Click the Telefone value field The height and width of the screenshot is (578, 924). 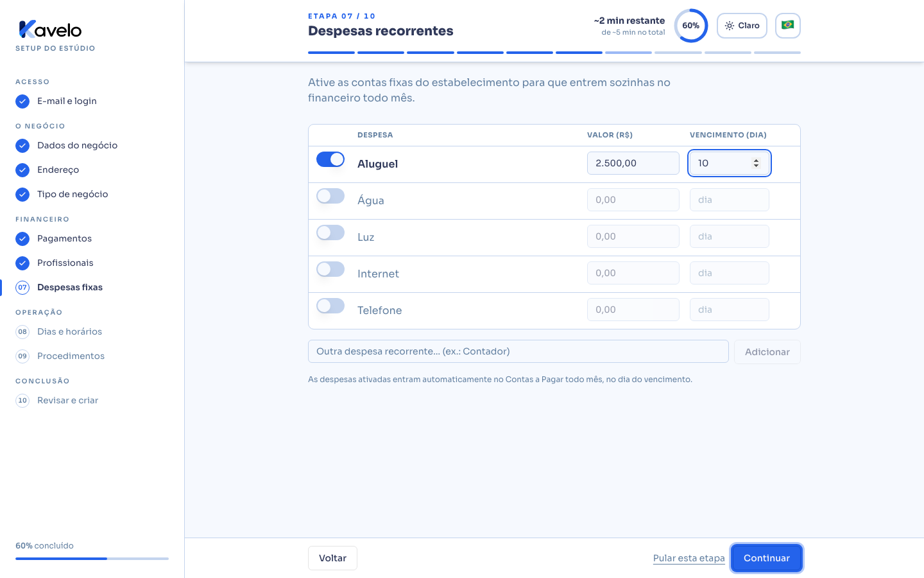click(x=633, y=310)
